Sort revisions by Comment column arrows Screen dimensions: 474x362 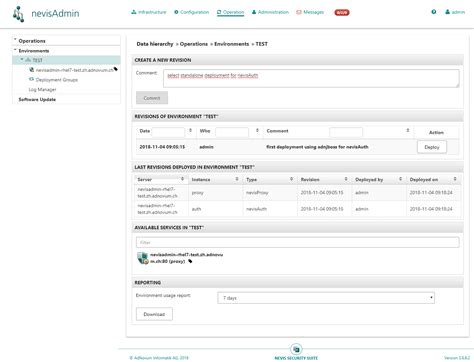[407, 130]
